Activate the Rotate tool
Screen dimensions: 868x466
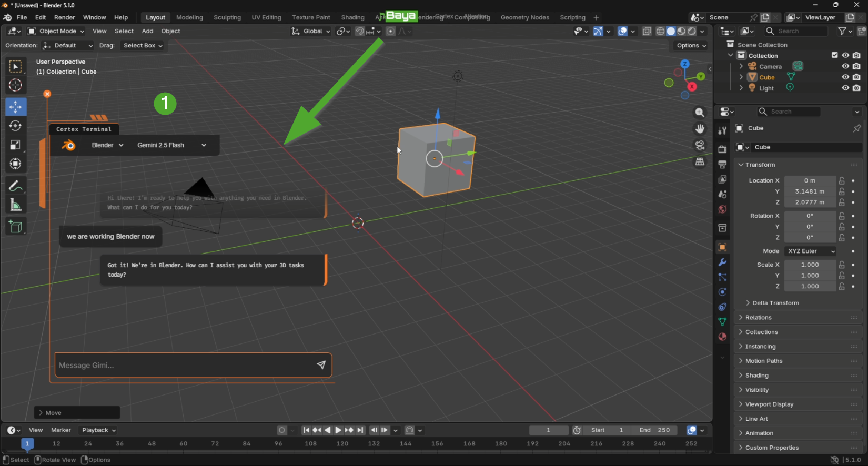tap(15, 126)
